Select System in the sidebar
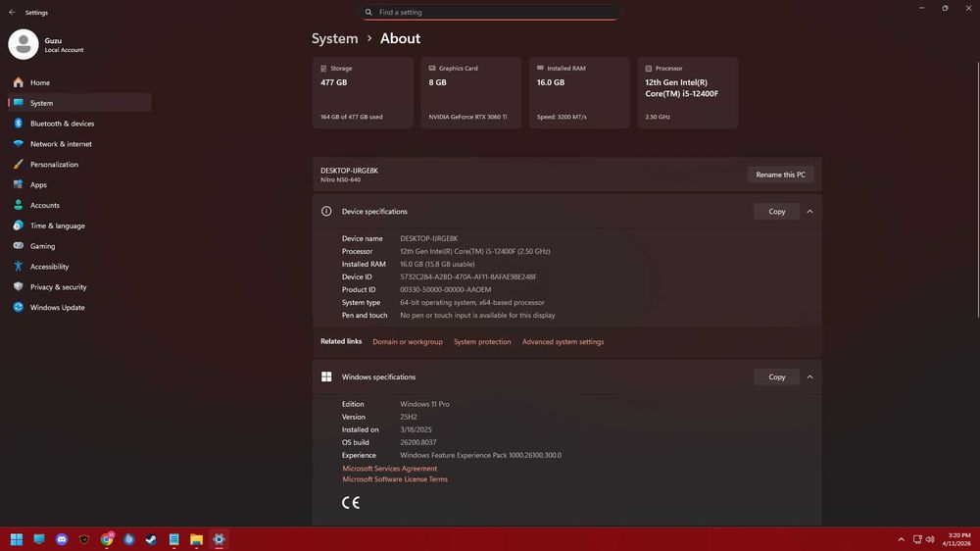The image size is (980, 551). (x=80, y=103)
